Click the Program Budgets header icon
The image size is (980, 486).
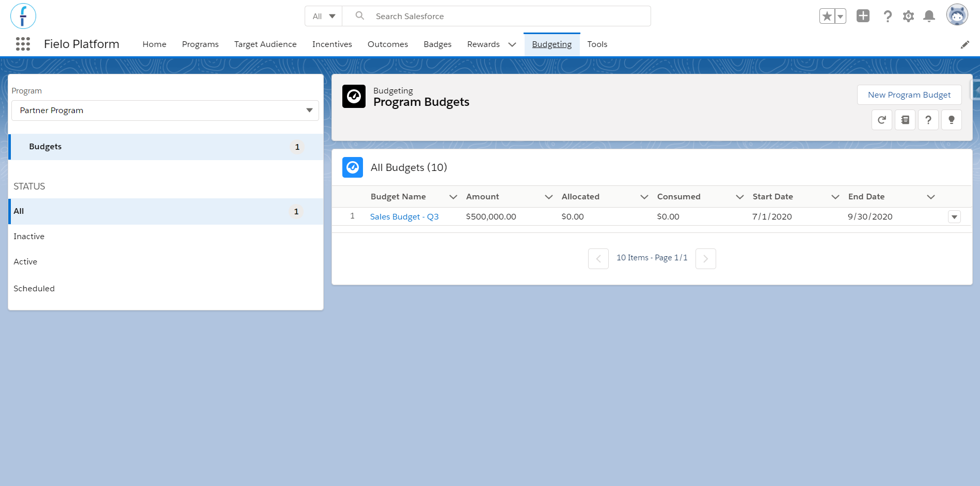354,97
